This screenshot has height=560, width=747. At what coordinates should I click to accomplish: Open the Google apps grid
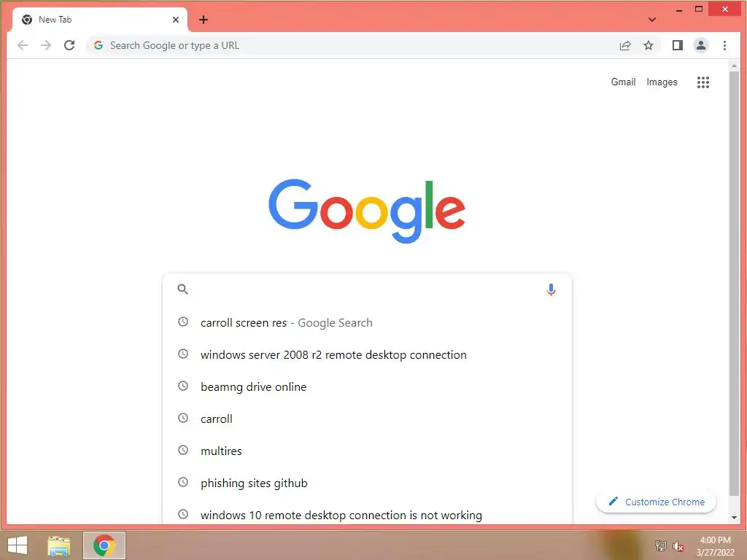click(703, 82)
